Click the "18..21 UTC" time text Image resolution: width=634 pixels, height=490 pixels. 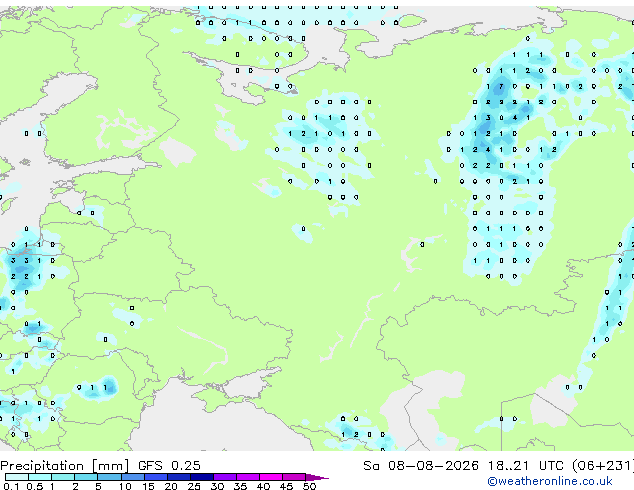point(525,465)
